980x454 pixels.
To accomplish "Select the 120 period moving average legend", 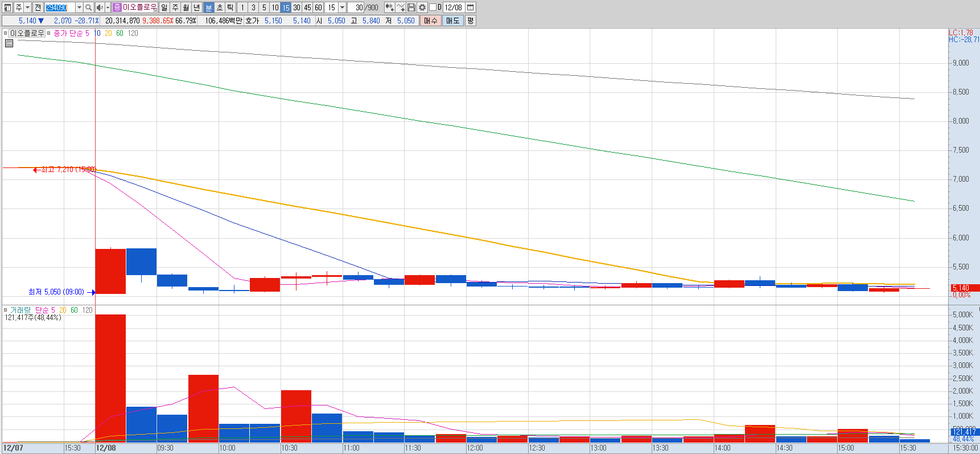I will (133, 33).
